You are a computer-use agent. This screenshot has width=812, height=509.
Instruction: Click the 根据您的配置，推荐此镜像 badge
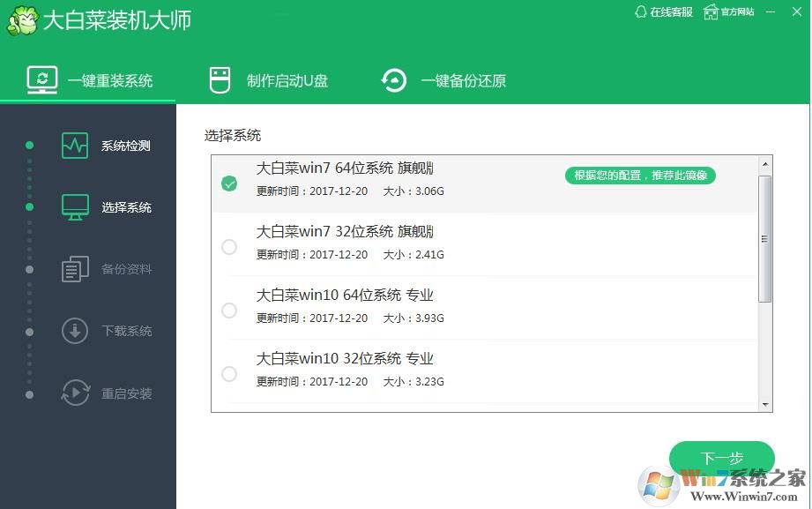point(640,176)
